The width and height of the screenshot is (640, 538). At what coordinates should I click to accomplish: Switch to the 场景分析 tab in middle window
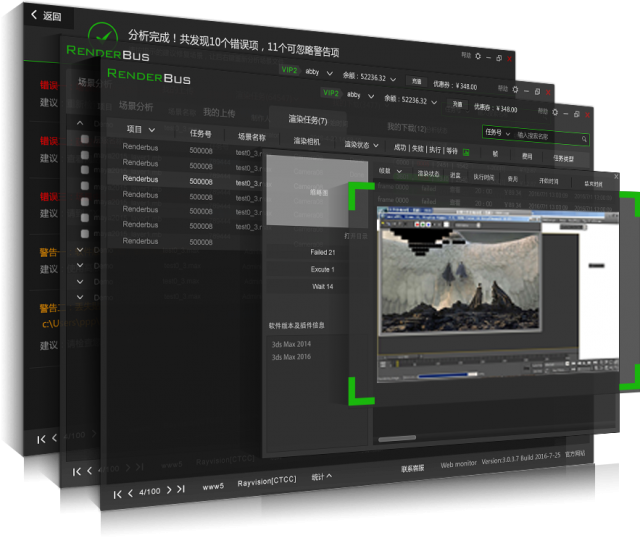(95, 83)
